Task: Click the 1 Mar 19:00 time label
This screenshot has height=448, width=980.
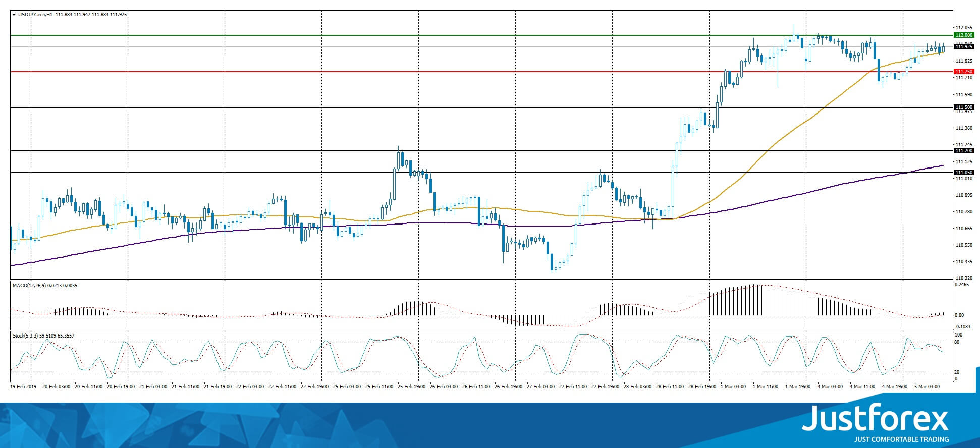Action: (798, 387)
